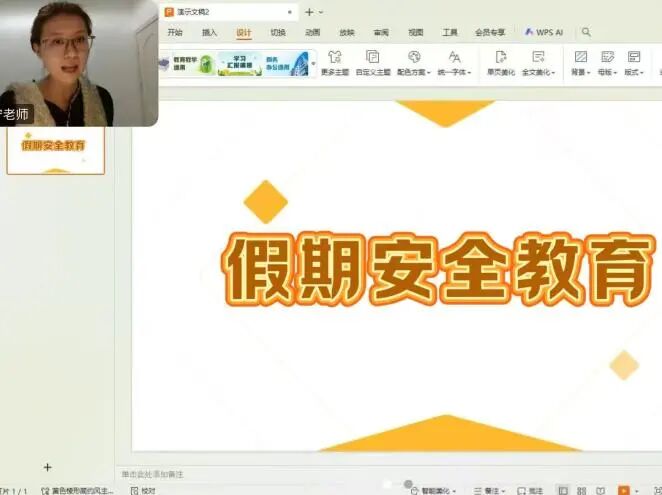Start slideshow with orange play icon
Image resolution: width=662 pixels, height=495 pixels.
[x=624, y=490]
